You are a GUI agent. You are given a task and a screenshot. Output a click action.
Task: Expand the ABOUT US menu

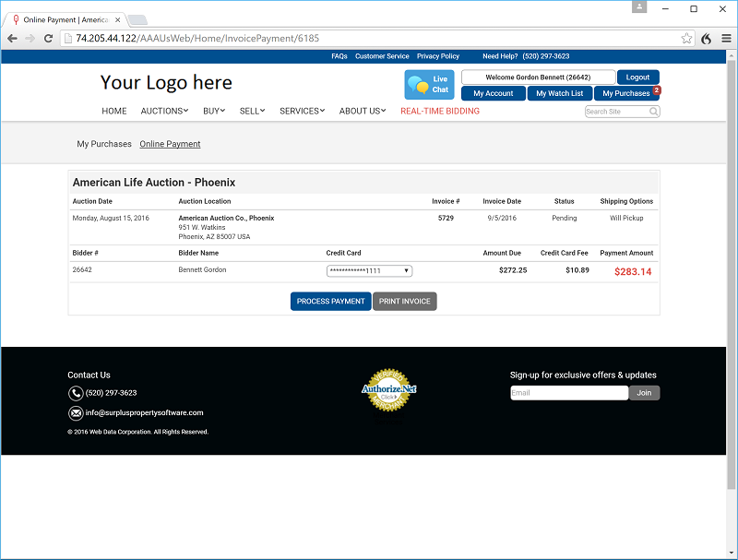pyautogui.click(x=363, y=111)
